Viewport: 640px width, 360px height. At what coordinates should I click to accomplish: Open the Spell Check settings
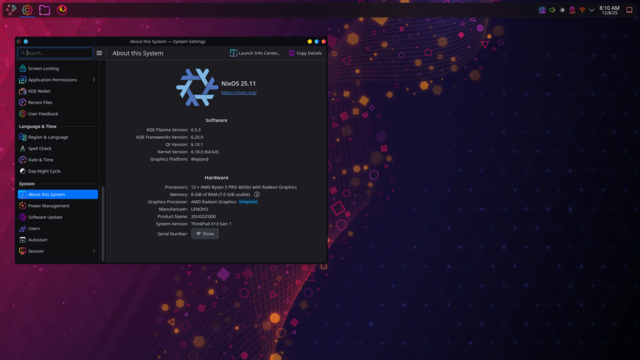coord(58,149)
